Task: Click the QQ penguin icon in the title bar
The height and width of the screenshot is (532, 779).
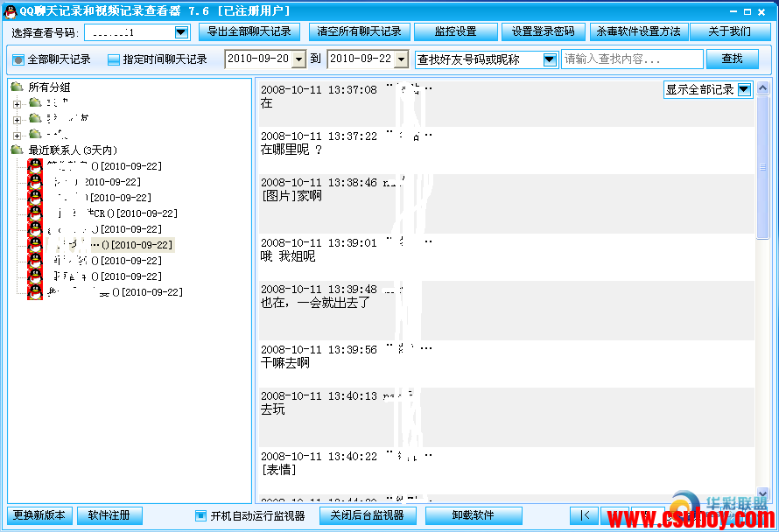Action: click(x=10, y=11)
